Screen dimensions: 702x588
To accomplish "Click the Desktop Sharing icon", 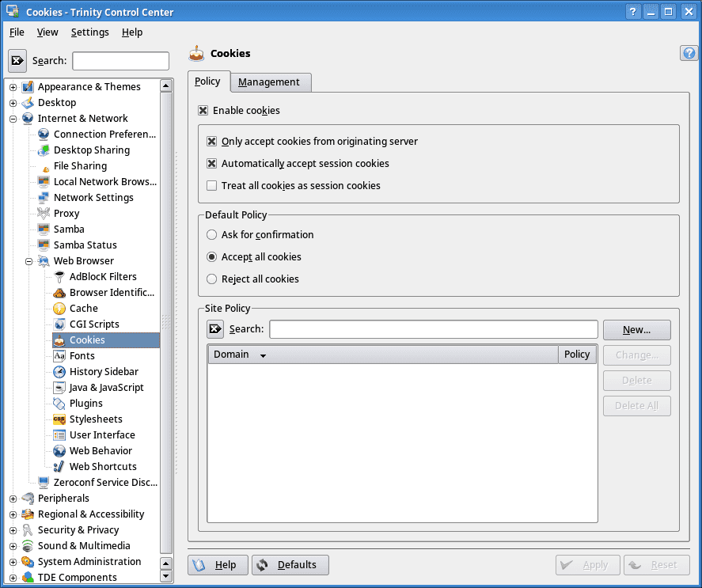I will tap(44, 150).
